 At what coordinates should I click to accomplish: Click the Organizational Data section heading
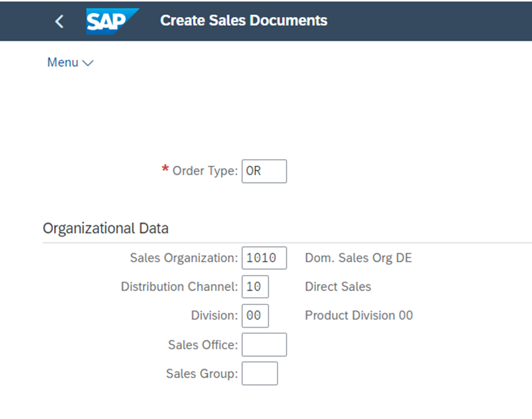[x=106, y=228]
